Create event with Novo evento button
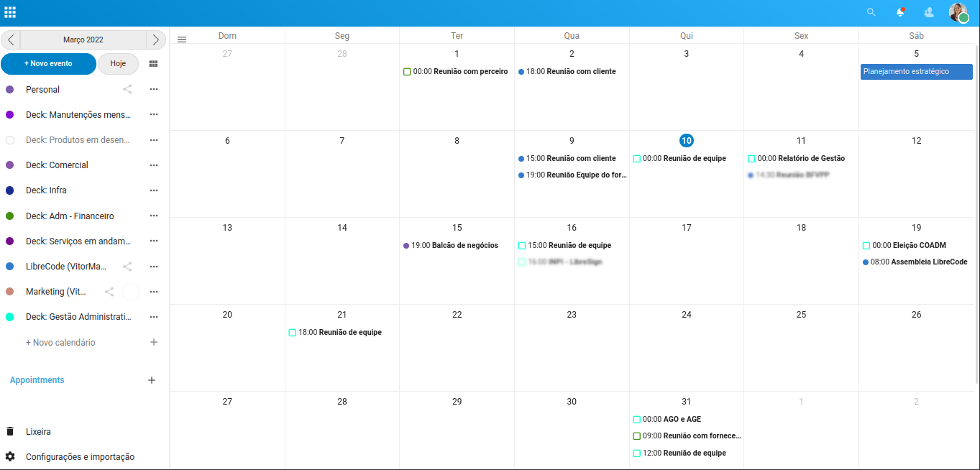This screenshot has width=980, height=470. (48, 64)
